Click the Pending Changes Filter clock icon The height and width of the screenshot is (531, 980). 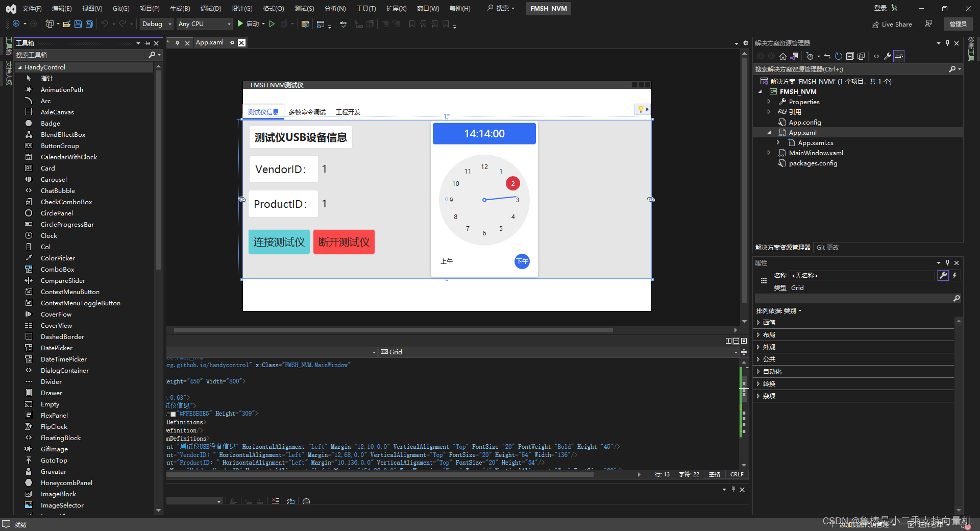coord(810,56)
